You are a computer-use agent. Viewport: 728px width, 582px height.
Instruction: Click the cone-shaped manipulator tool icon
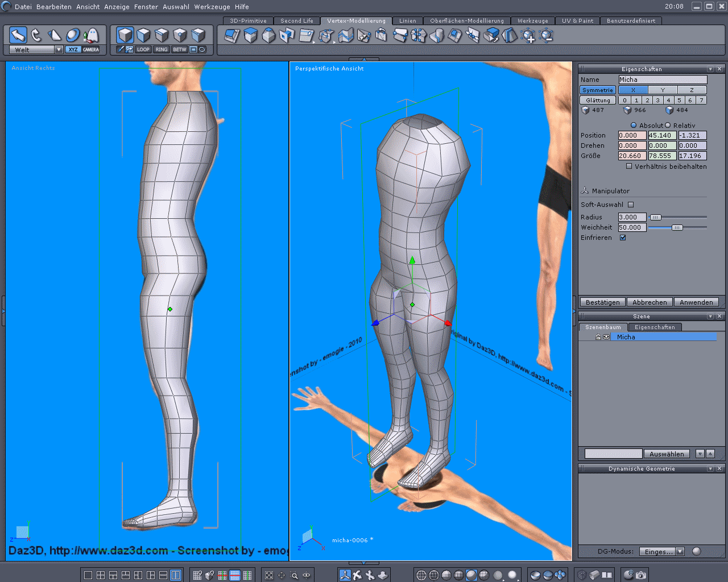(55, 35)
